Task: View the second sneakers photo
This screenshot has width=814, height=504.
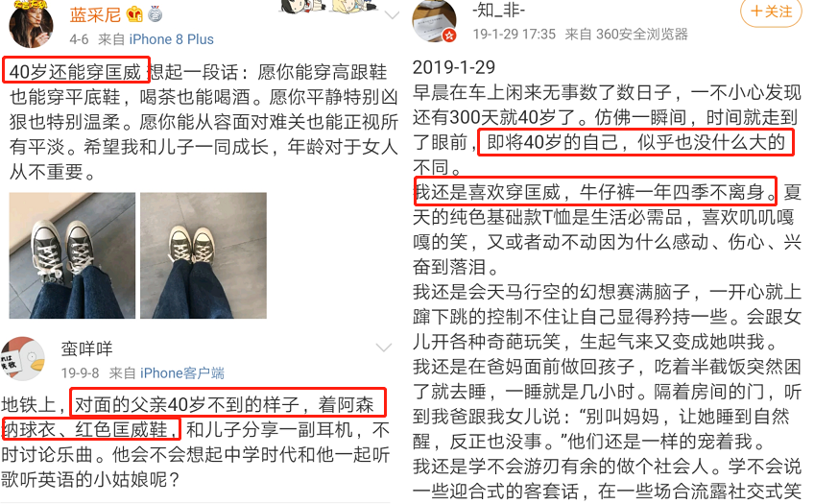Action: 203,255
